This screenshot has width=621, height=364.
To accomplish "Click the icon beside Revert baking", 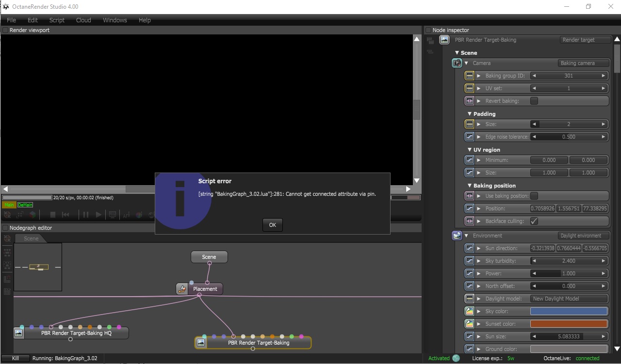I will (x=469, y=101).
